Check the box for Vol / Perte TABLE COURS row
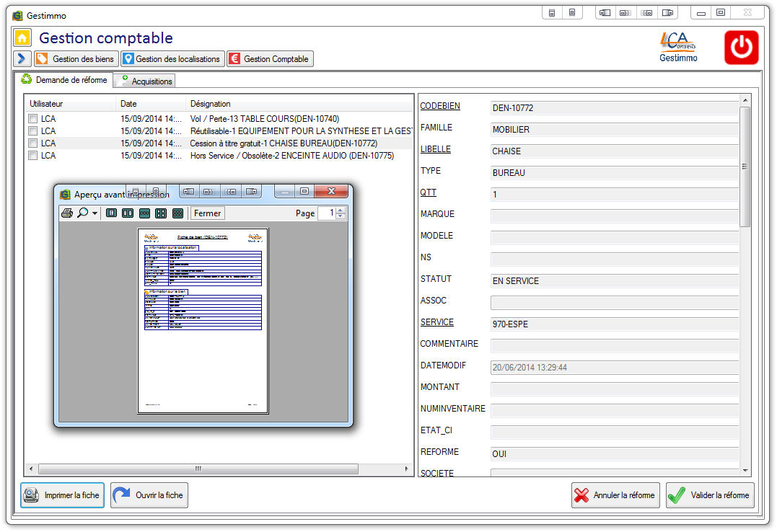The image size is (777, 532). click(32, 119)
